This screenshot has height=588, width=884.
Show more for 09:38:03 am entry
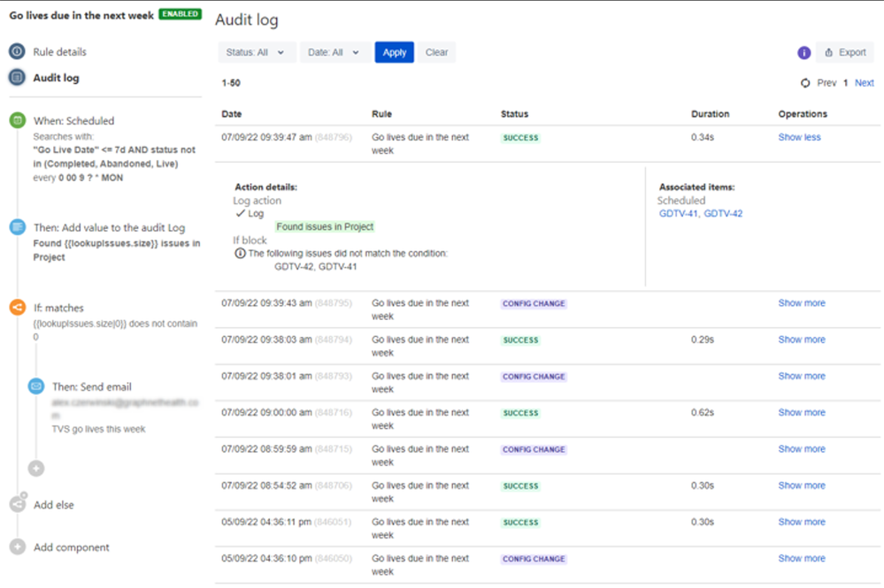click(x=802, y=340)
